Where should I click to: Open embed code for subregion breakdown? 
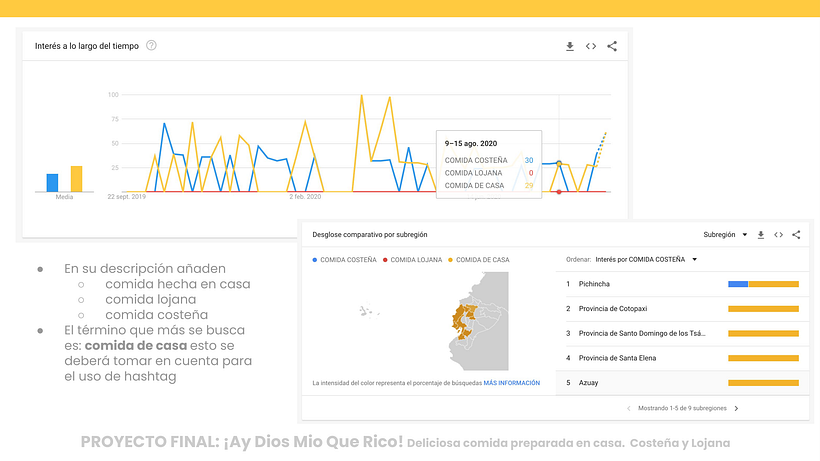[778, 235]
